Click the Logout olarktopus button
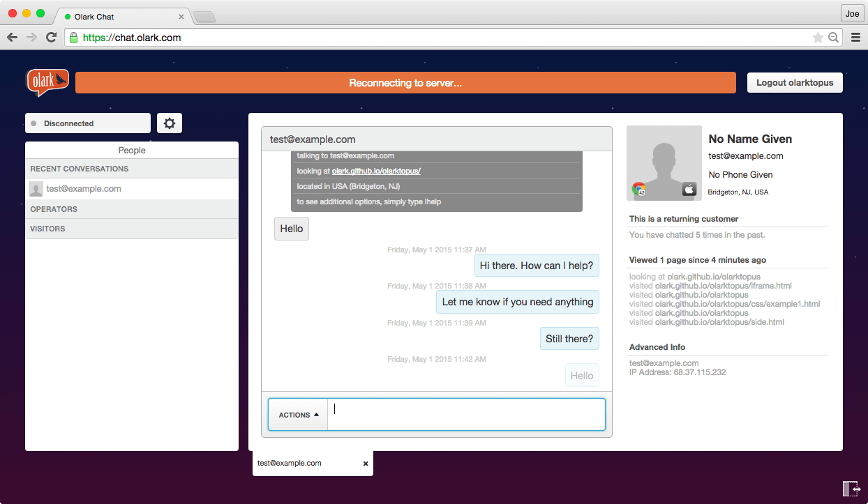 pyautogui.click(x=795, y=82)
